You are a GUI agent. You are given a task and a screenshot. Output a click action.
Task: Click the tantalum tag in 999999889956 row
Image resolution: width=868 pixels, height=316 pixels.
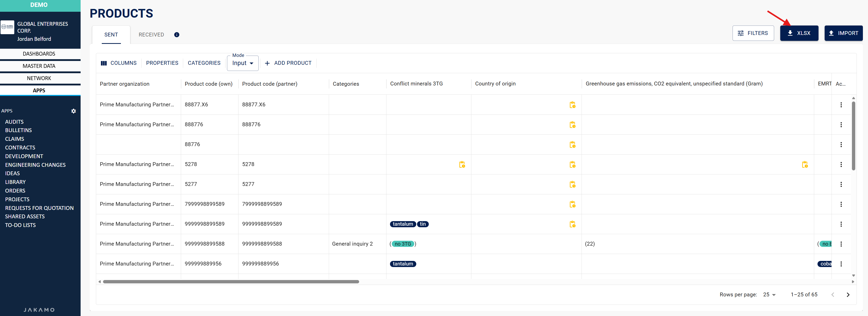403,264
